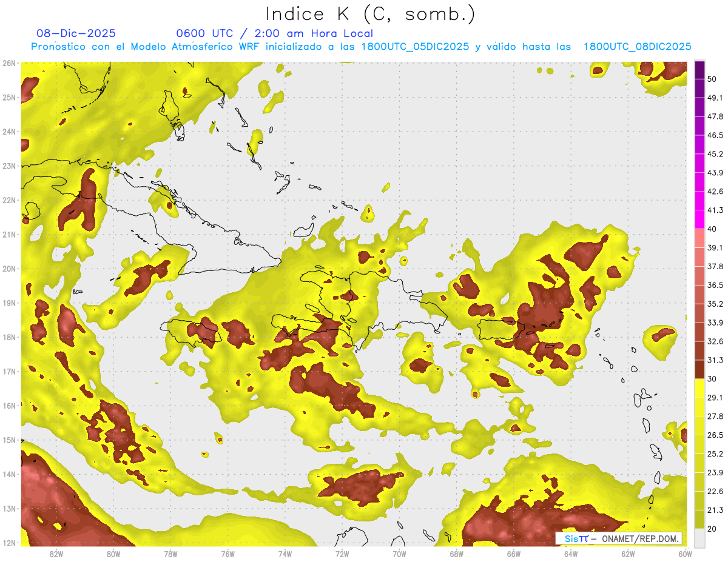Click "0600 UTC / 2:00 am Hora Local" text

coord(274,33)
